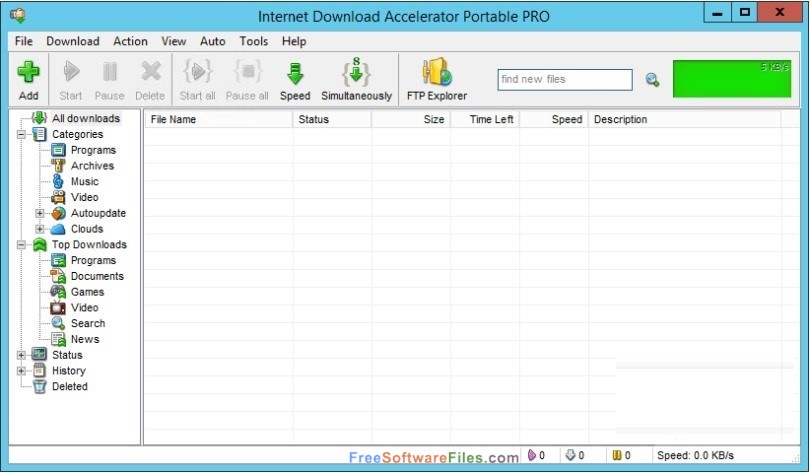Open the Help menu

coord(294,41)
